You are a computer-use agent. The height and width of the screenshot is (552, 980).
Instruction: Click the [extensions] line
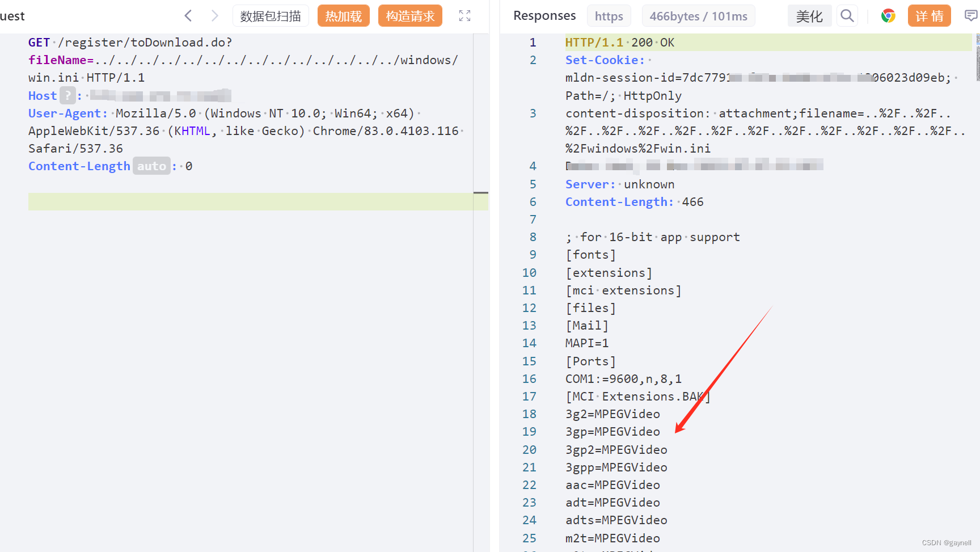609,273
